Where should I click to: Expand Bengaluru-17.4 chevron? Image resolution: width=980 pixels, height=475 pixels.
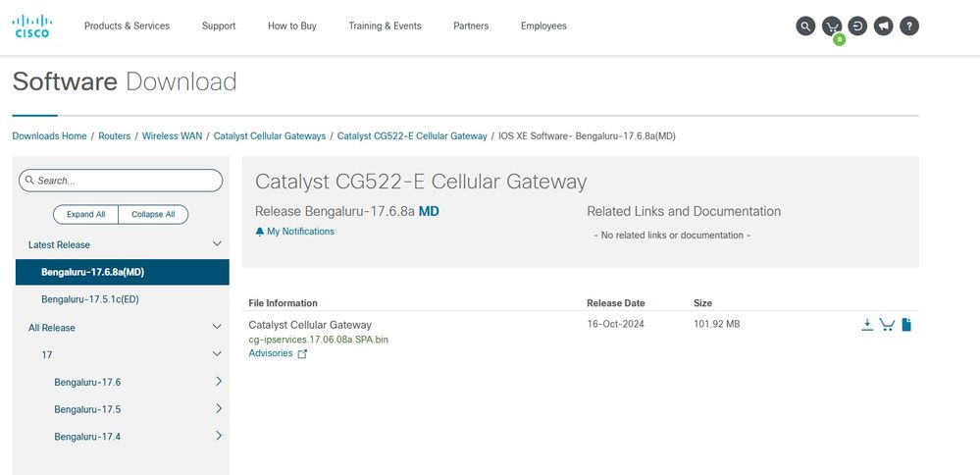[x=219, y=436]
